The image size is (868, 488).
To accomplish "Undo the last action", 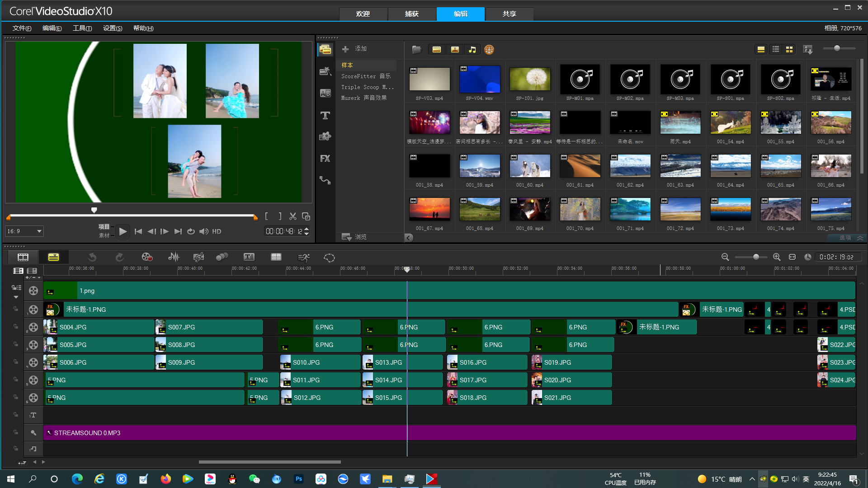I will [92, 257].
